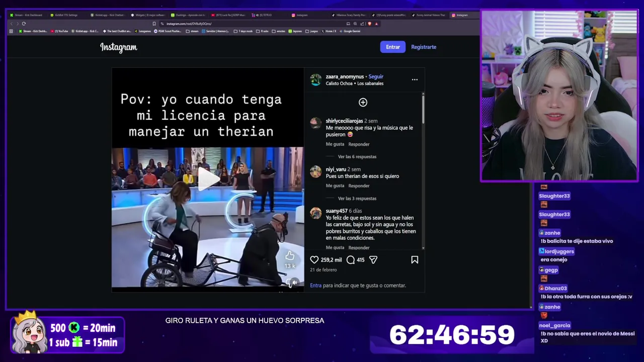Open the stream bookmarks folder
This screenshot has height=362, width=644.
pyautogui.click(x=192, y=31)
